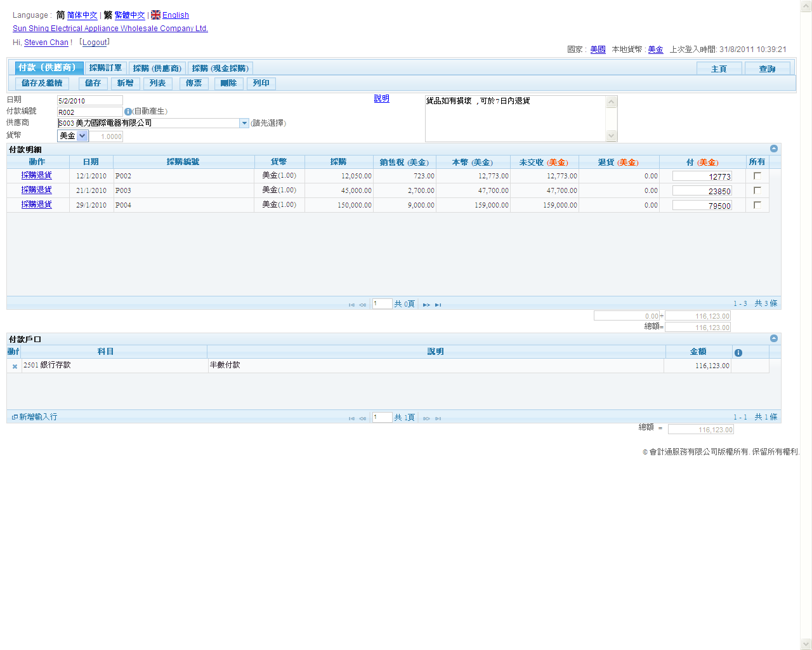
Task: Click the 付 amount field for P003
Action: point(702,190)
